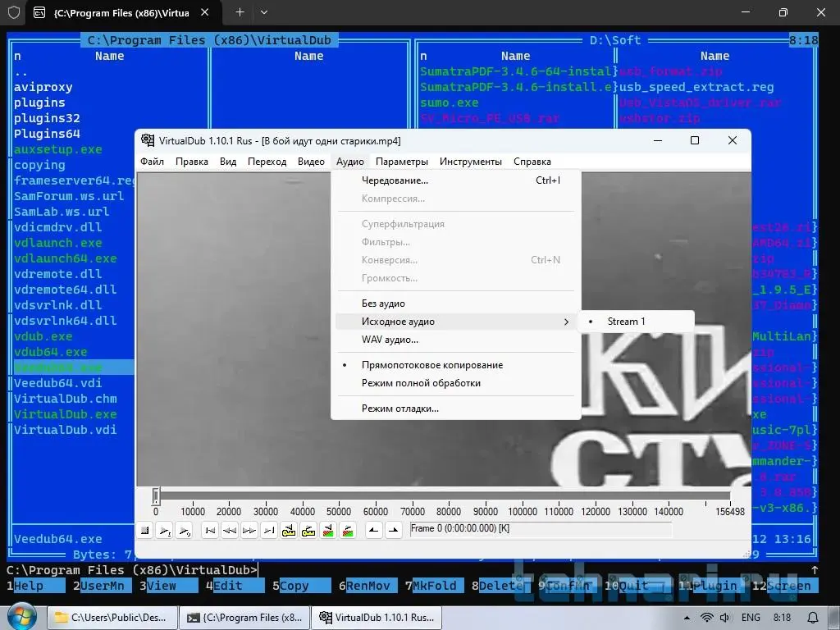
Task: Open the Параметры menu
Action: click(402, 162)
